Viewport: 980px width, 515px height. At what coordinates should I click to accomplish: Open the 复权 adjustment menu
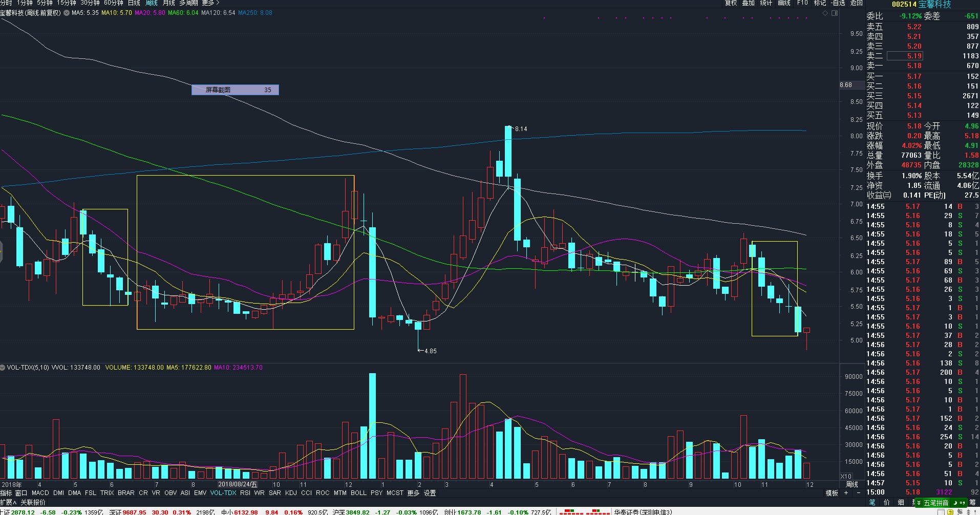(731, 3)
